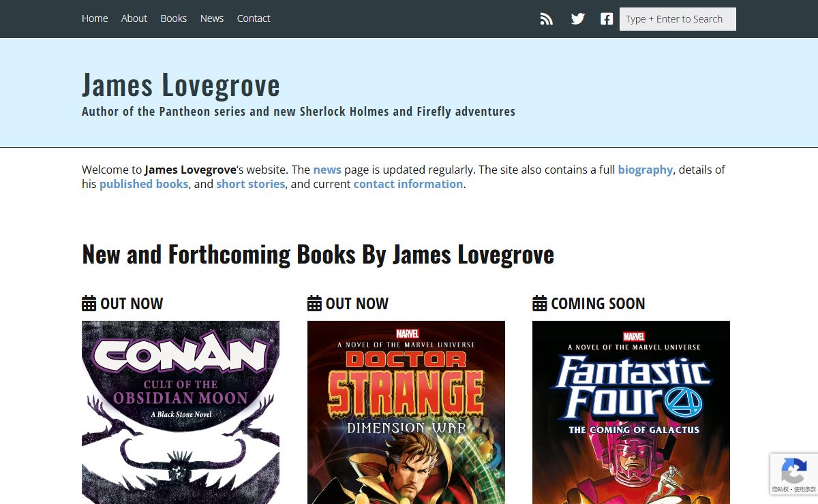Open the Contact menu item
This screenshot has width=818, height=504.
(254, 18)
